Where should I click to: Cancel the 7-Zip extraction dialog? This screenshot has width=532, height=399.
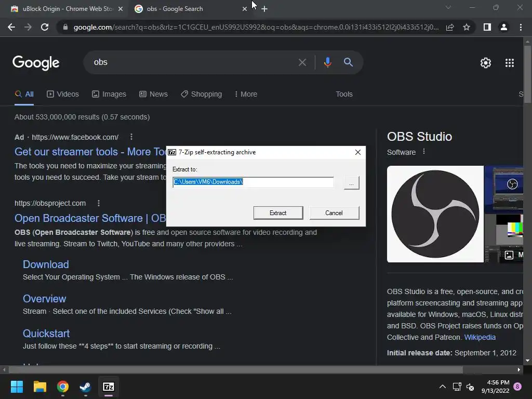[x=334, y=212]
